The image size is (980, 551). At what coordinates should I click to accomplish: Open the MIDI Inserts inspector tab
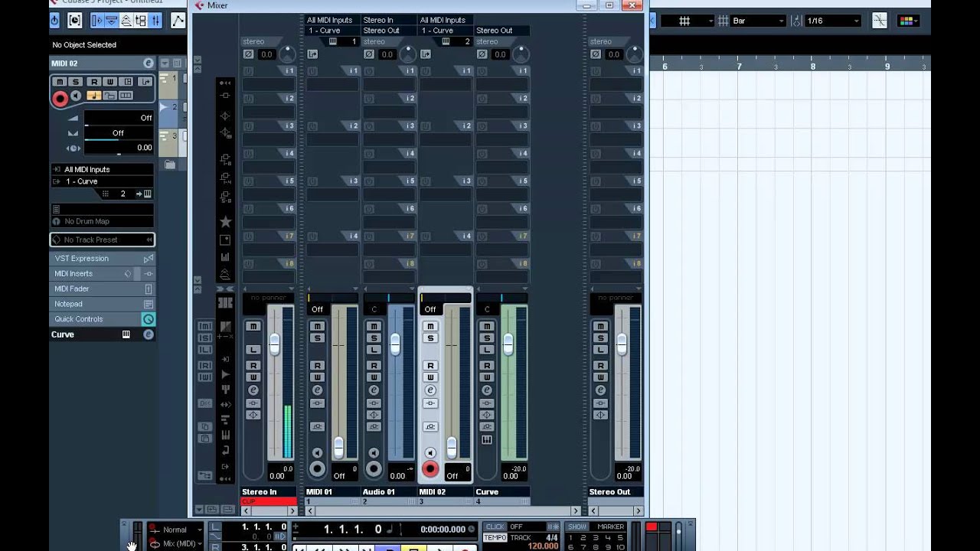coord(103,273)
